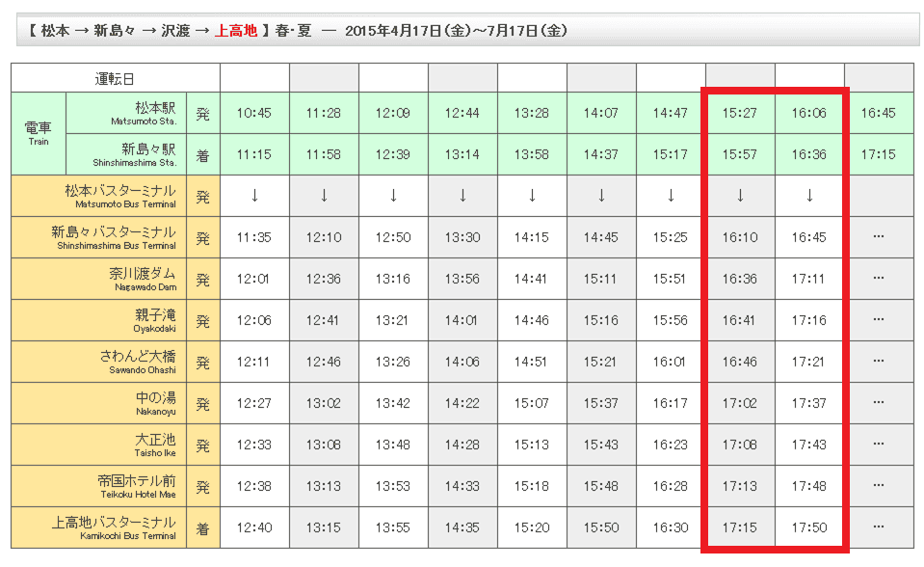This screenshot has width=924, height=567.
Task: Select the 12:41 Oyakodaki time
Action: pos(324,320)
